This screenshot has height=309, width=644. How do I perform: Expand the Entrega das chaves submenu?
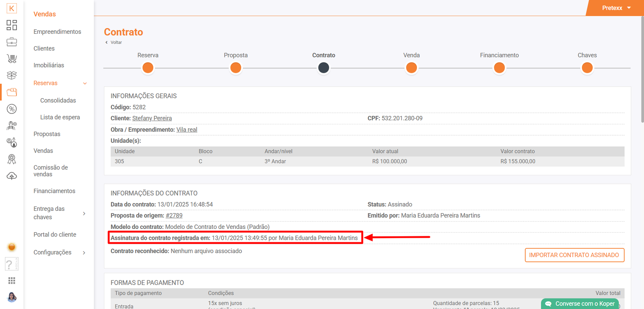click(x=84, y=213)
